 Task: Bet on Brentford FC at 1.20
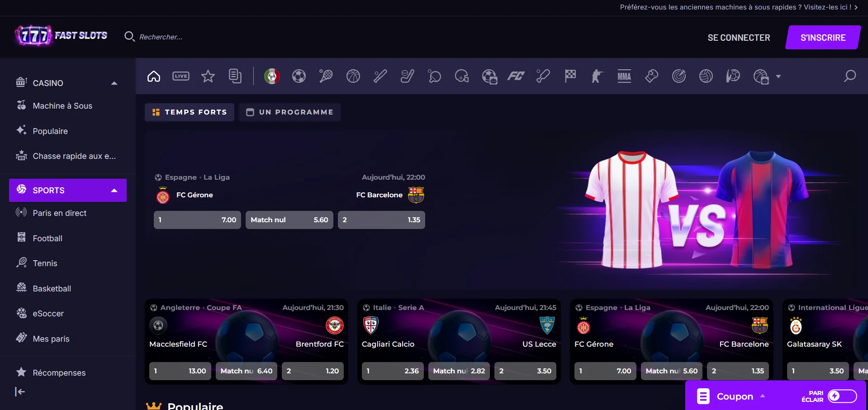pyautogui.click(x=313, y=371)
